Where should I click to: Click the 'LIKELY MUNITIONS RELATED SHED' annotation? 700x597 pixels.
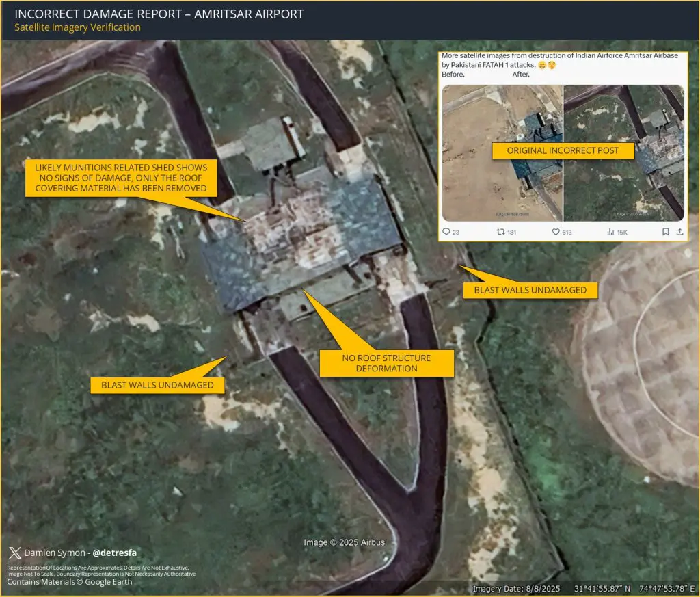pos(123,178)
